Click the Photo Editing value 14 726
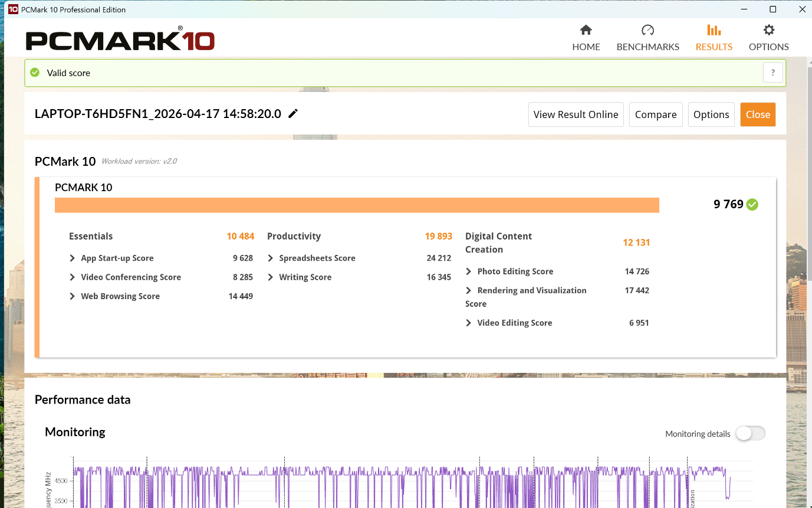Viewport: 812px width, 508px height. (x=637, y=271)
